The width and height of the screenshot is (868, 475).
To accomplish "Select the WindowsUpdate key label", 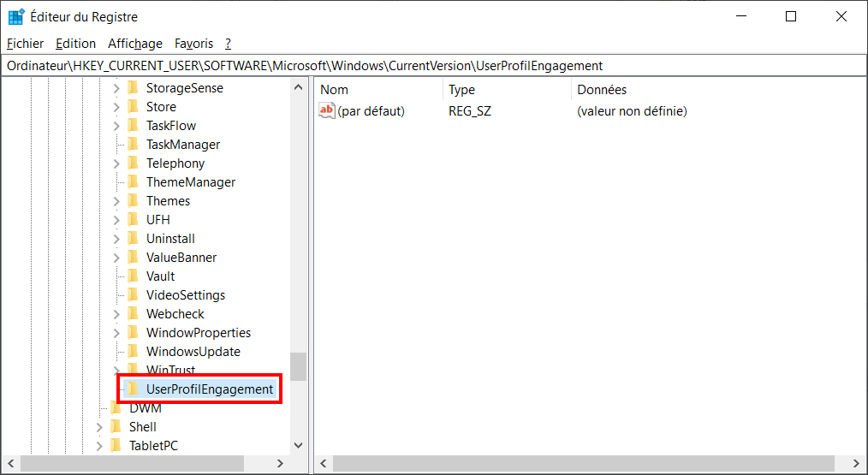I will pos(193,352).
